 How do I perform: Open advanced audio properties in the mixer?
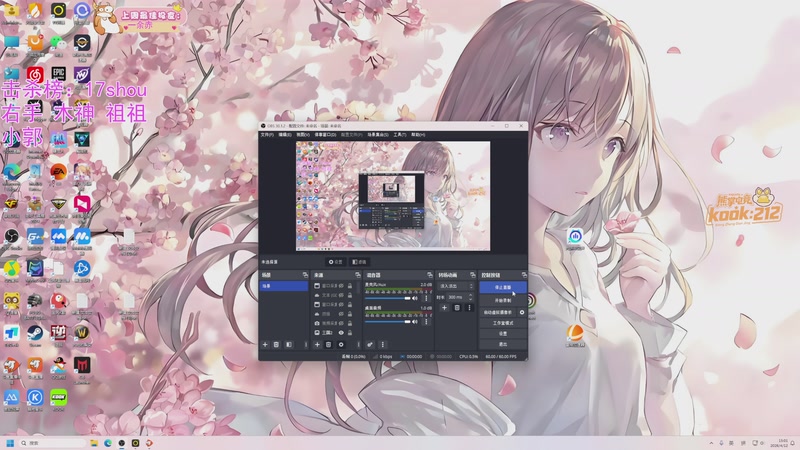click(x=370, y=344)
